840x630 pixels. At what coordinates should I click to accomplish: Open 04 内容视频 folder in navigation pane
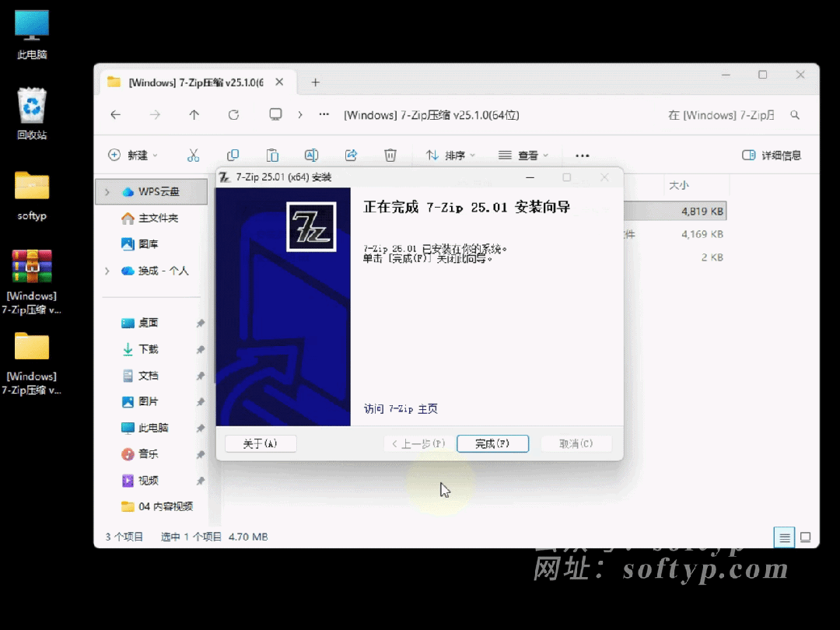tap(157, 506)
